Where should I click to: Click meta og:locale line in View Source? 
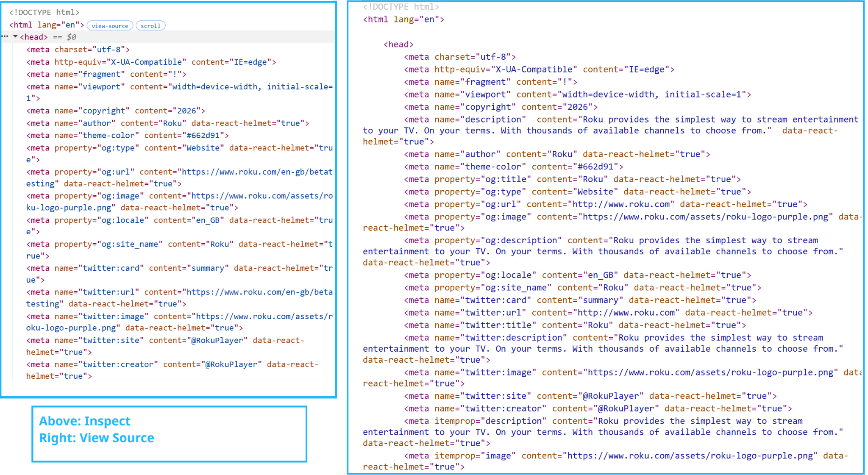point(577,275)
